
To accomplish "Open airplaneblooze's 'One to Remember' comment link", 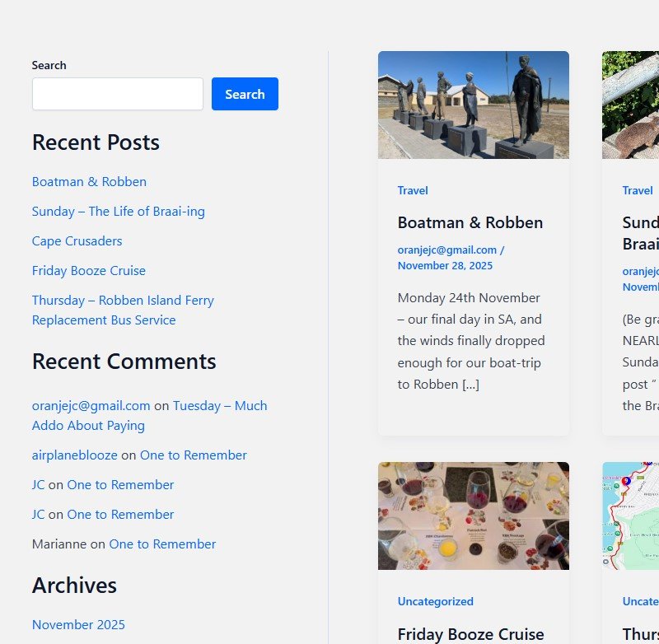I will (x=193, y=455).
